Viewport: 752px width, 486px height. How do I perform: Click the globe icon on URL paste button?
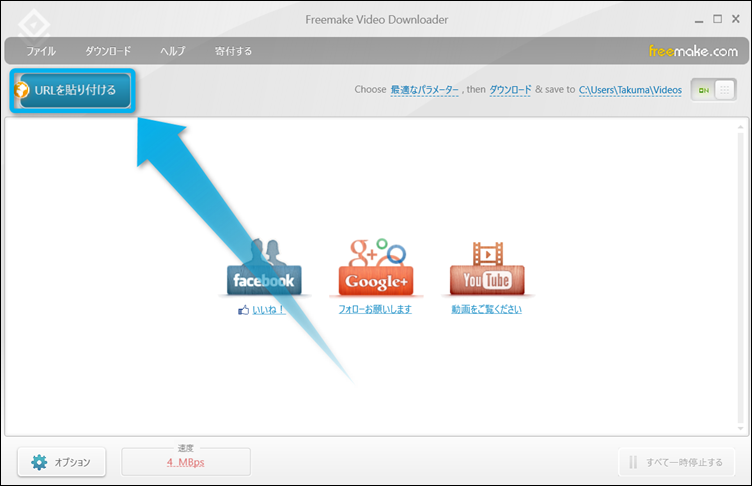pos(22,90)
